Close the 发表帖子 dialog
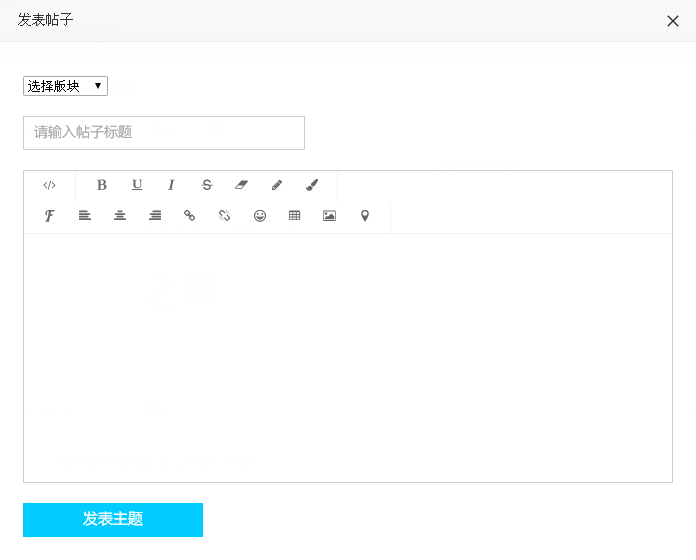The width and height of the screenshot is (696, 560). click(673, 21)
